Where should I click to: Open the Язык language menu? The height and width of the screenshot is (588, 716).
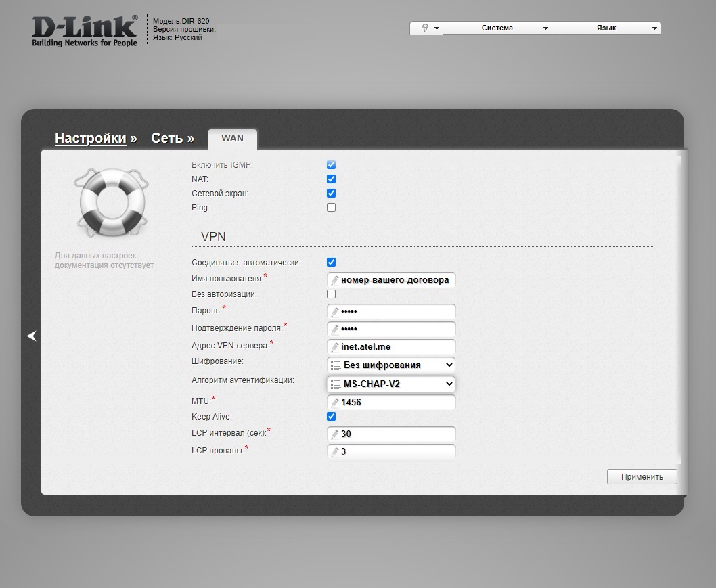tap(606, 28)
